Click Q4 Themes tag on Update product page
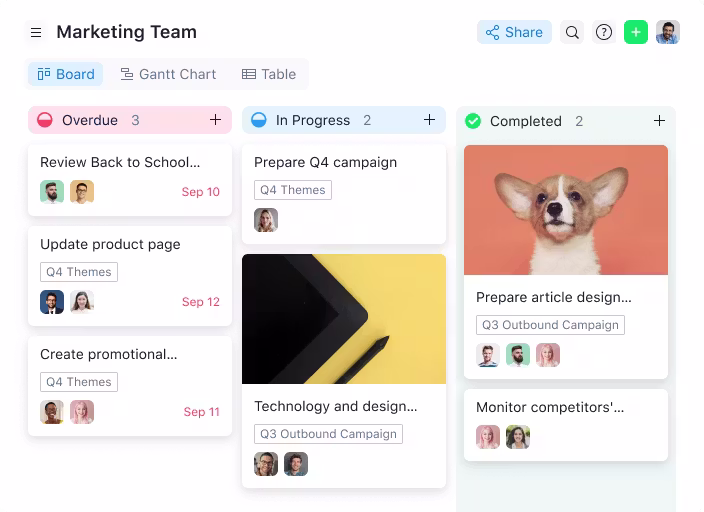 [x=79, y=272]
